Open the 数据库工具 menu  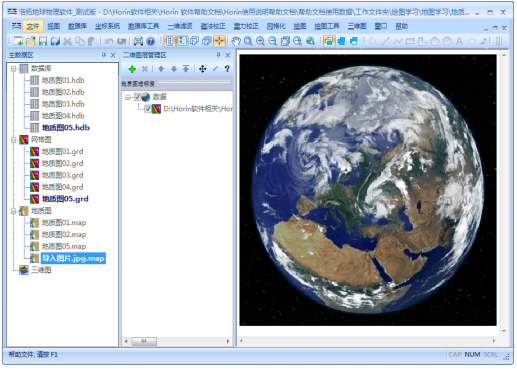tap(144, 26)
